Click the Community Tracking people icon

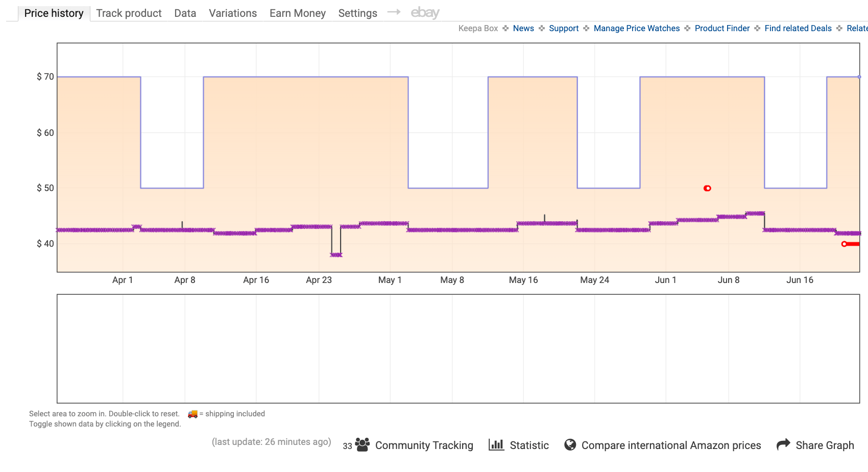tap(362, 445)
